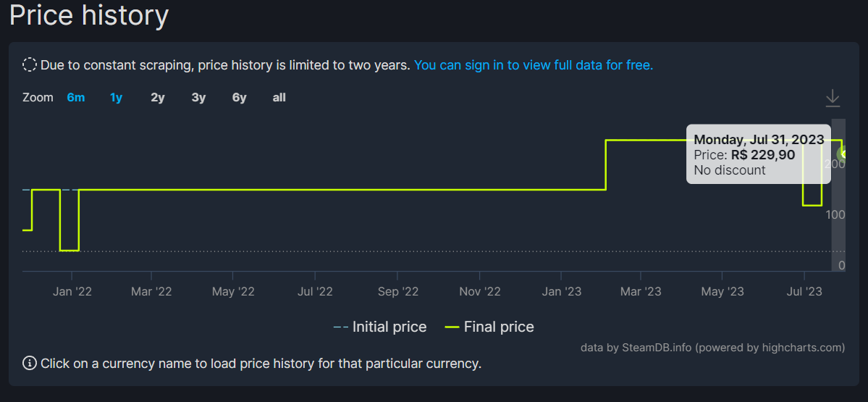Viewport: 868px width, 402px height.
Task: Click the Mar '22 axis label
Action: (151, 291)
